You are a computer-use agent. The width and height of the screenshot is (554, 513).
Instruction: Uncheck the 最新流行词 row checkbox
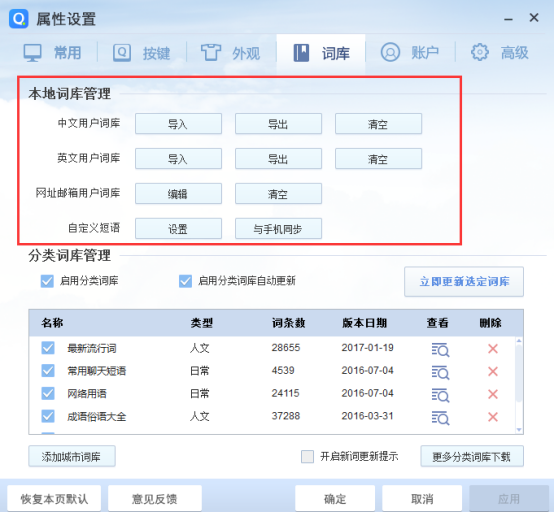48,348
